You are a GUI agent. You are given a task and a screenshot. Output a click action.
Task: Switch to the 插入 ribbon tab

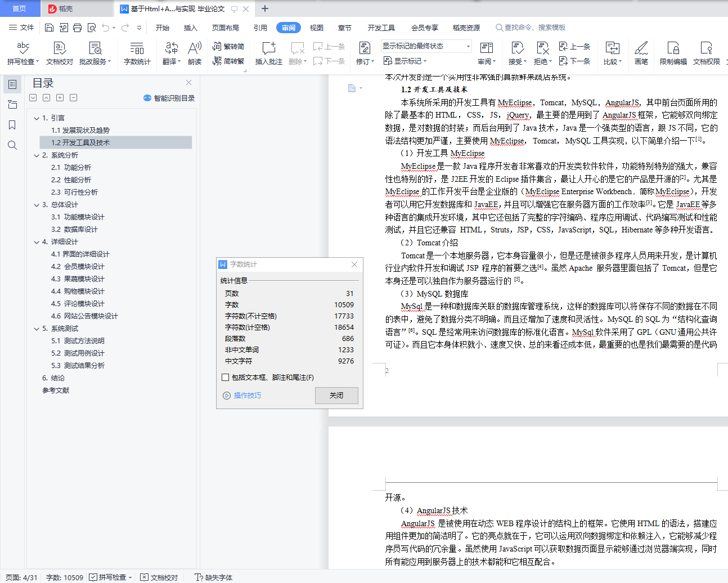191,28
